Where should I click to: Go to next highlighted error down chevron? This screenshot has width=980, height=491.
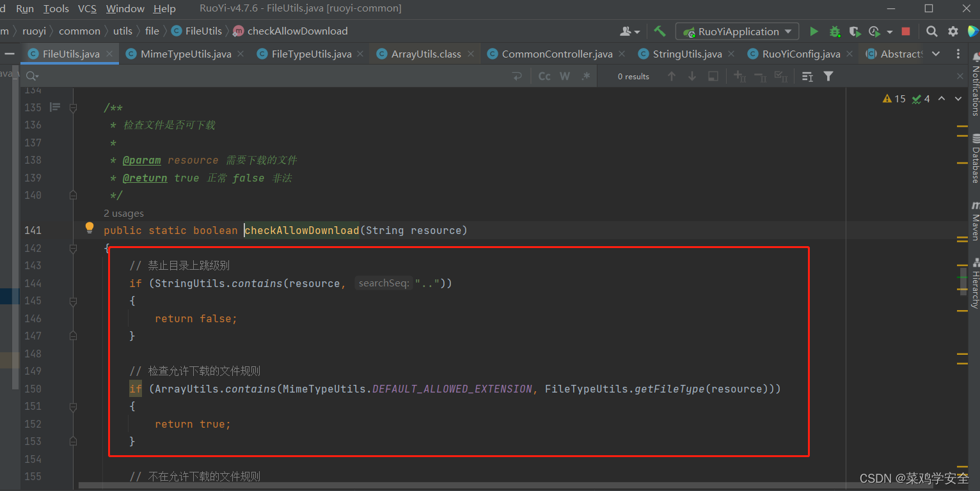click(958, 98)
